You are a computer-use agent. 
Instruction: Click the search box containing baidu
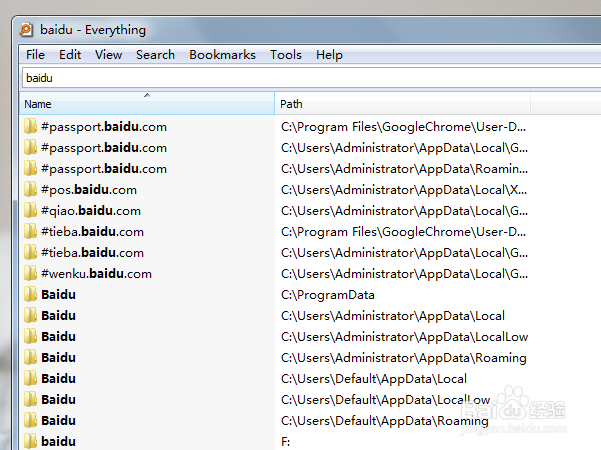tap(311, 78)
